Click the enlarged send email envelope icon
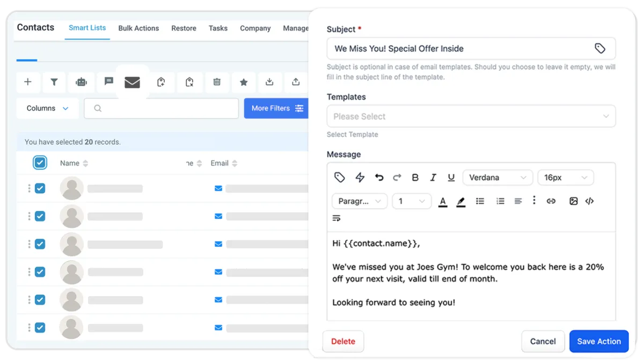This screenshot has width=644, height=362. (x=132, y=82)
